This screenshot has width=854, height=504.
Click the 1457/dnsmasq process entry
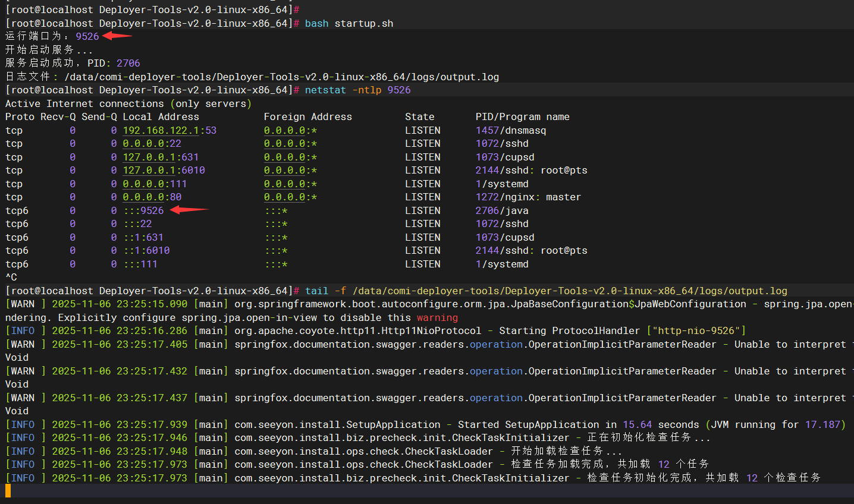click(x=510, y=130)
